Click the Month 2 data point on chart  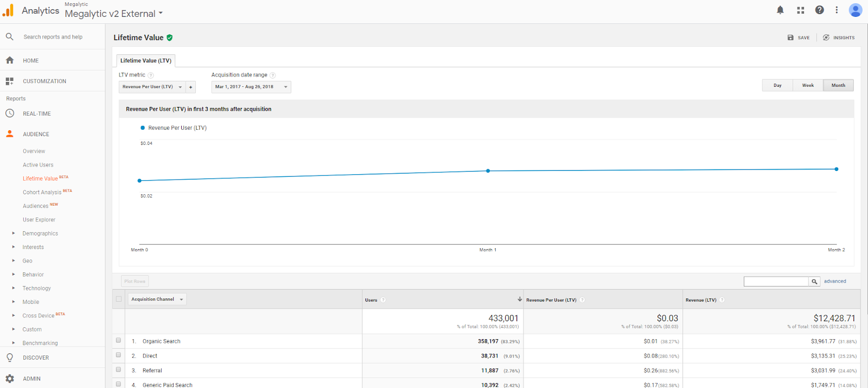pos(837,169)
